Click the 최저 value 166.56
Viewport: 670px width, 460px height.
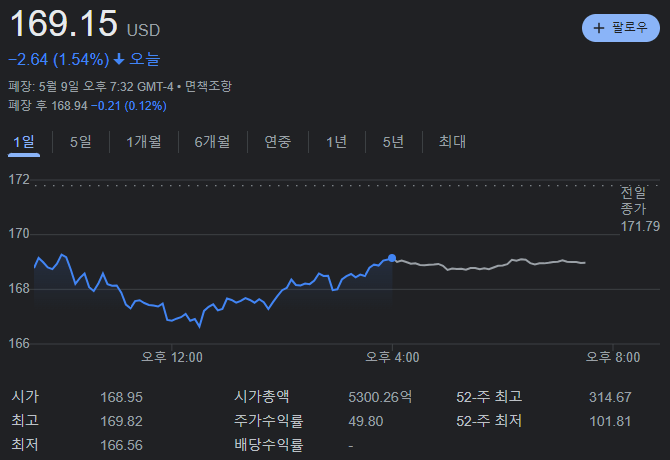tap(121, 445)
